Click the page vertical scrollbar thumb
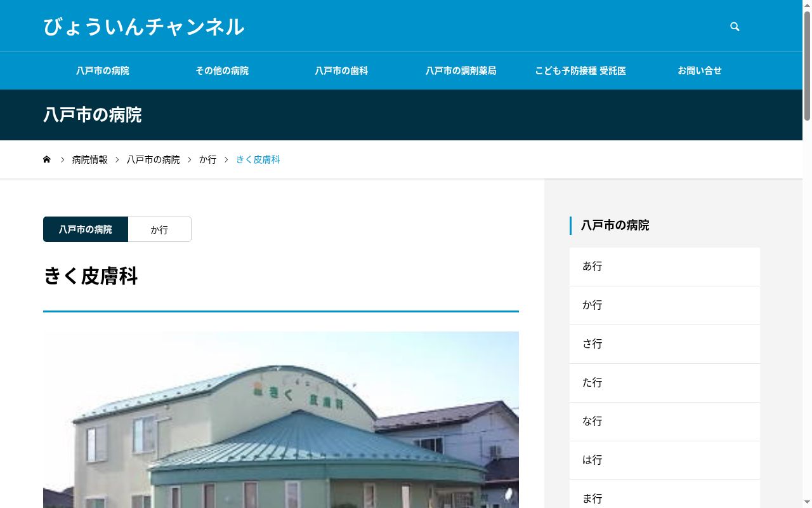This screenshot has width=812, height=508. tap(807, 65)
